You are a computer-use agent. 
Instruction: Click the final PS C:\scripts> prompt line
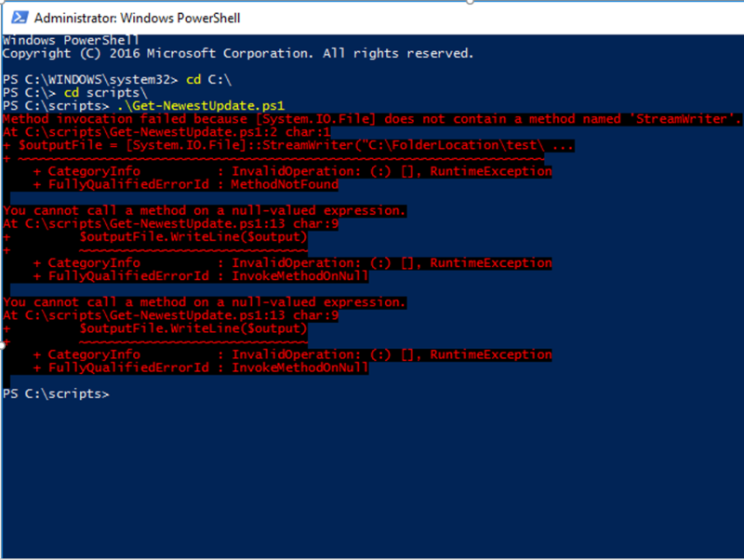[x=56, y=393]
